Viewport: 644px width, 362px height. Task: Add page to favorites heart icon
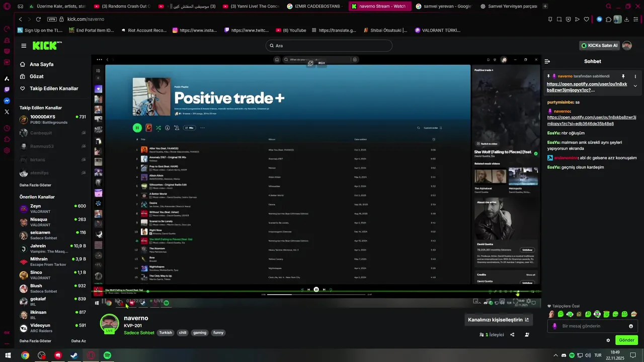[586, 19]
